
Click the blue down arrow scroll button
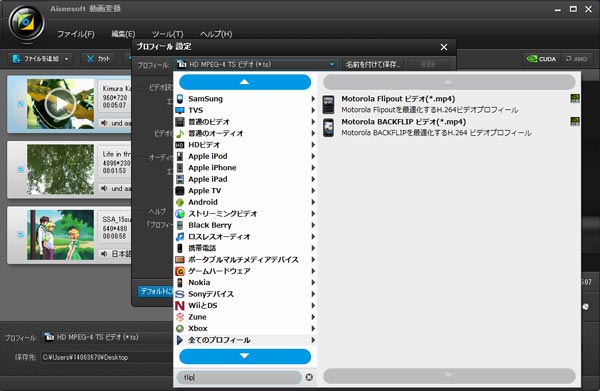click(x=245, y=356)
